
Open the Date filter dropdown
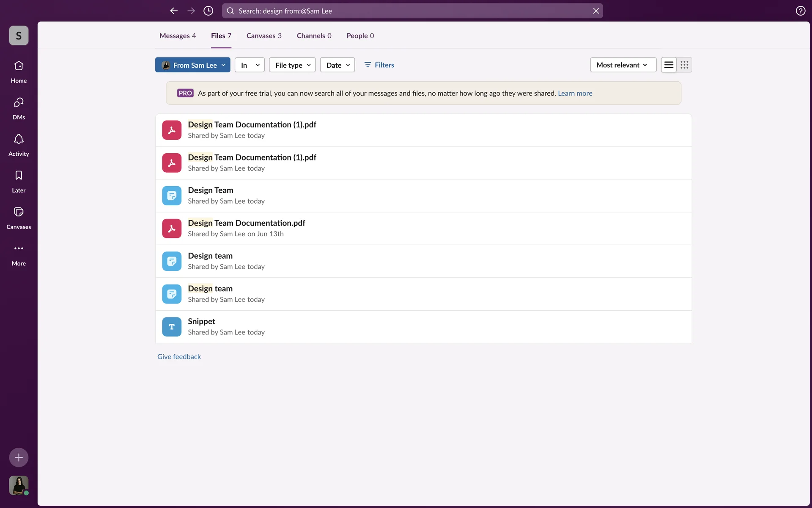point(337,65)
